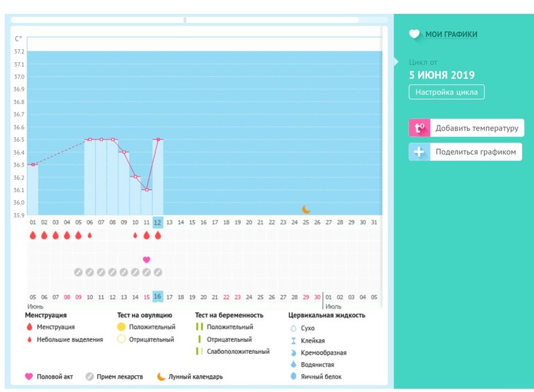Click the medication pill icon on cycle day 05
This screenshot has width=534, height=392.
(78, 273)
